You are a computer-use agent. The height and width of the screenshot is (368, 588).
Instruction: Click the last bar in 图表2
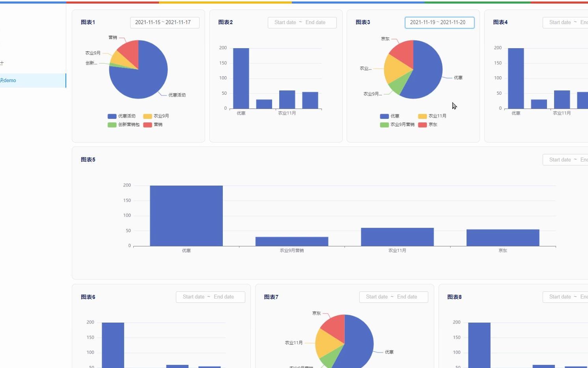coord(310,100)
